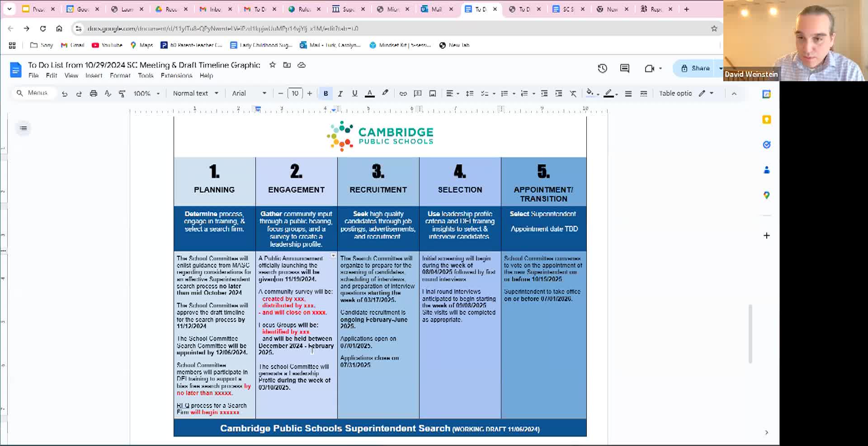Show side panel chevron at bottom
The width and height of the screenshot is (868, 446).
point(766,432)
